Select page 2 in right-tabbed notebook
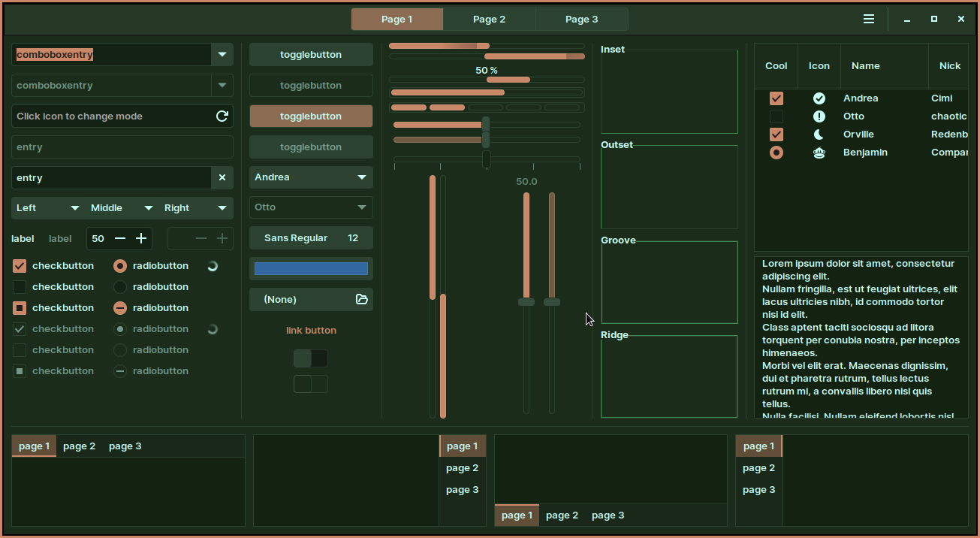Screen dimensions: 980x538 point(463,468)
